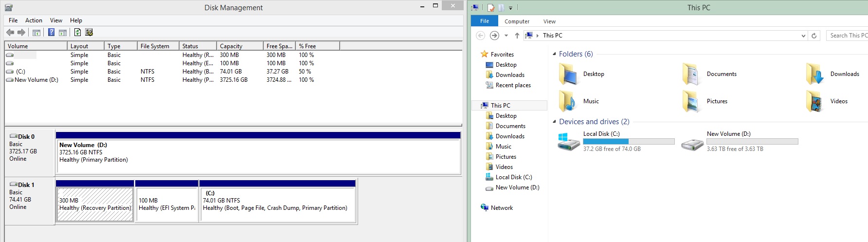Click the Refresh button next to address bar
Viewport: 868px width, 242px height.
click(814, 36)
